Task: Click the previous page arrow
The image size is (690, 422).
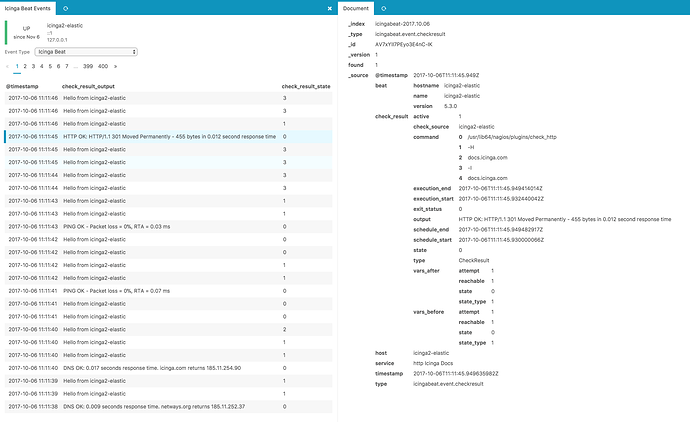Action: 7,66
